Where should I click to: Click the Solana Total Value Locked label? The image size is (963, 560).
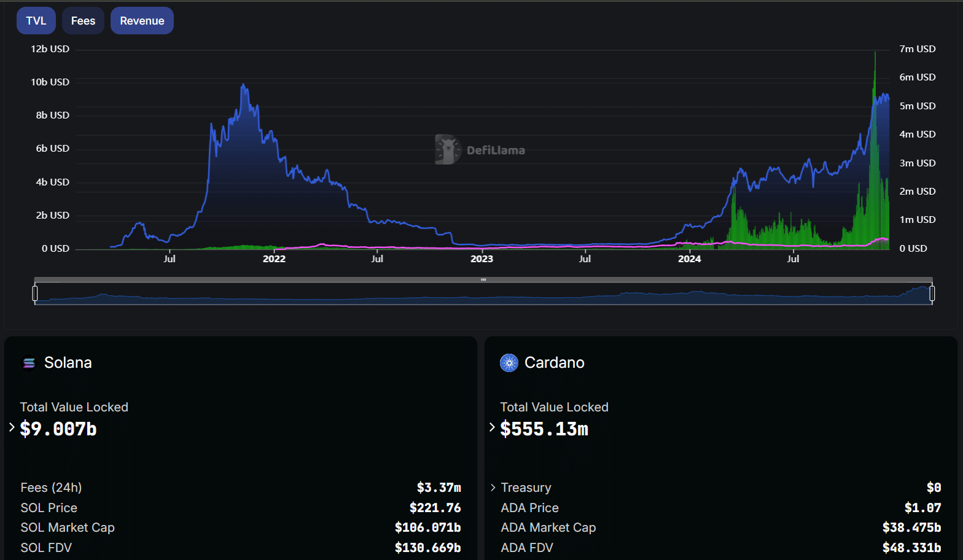pos(74,407)
